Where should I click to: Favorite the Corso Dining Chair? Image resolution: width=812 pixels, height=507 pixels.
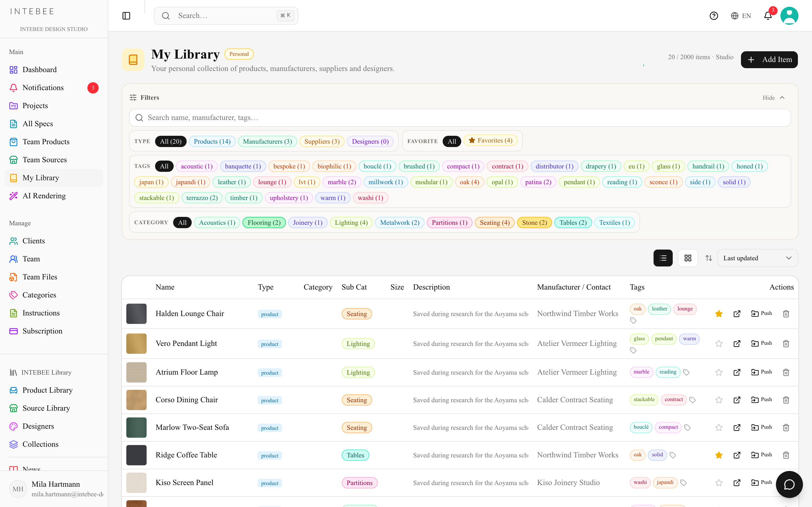[x=719, y=400]
